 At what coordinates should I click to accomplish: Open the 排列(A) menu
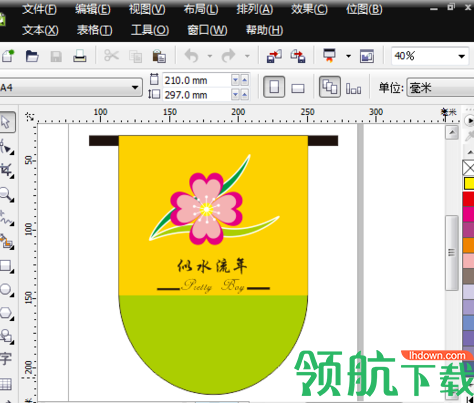coord(255,10)
